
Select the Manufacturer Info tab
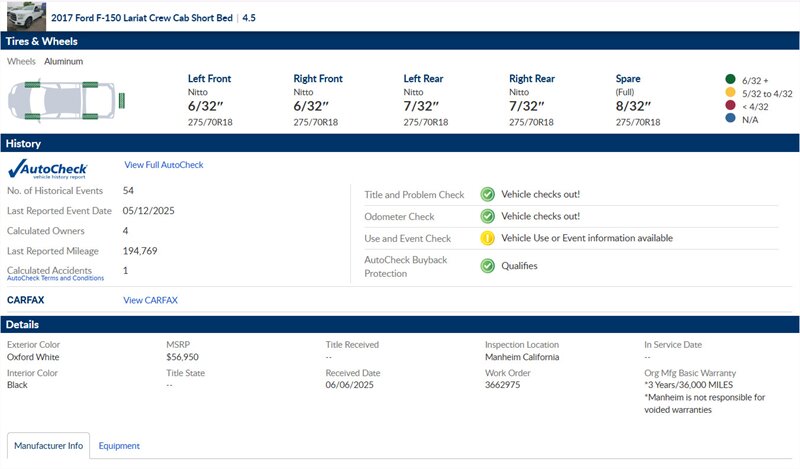(48, 446)
